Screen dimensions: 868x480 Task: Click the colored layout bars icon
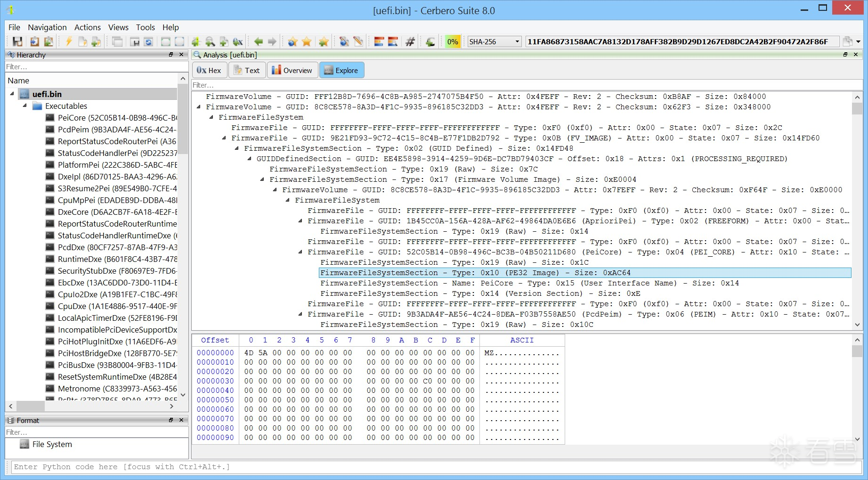pyautogui.click(x=379, y=41)
